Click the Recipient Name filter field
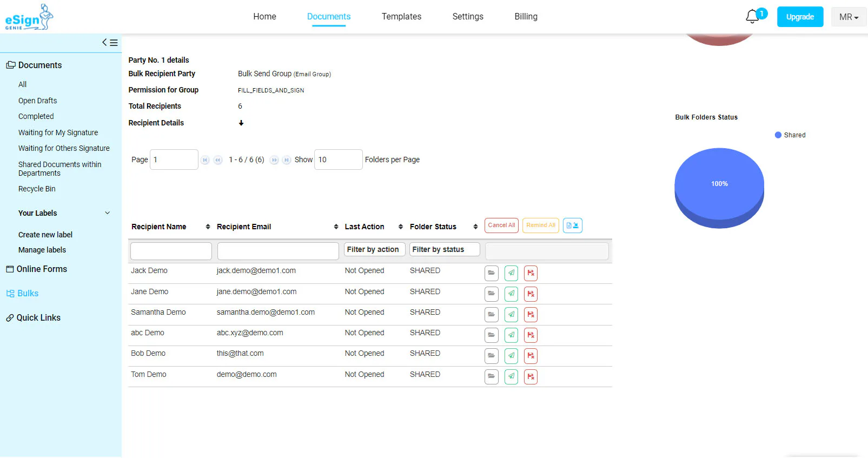This screenshot has height=458, width=868. [x=171, y=251]
